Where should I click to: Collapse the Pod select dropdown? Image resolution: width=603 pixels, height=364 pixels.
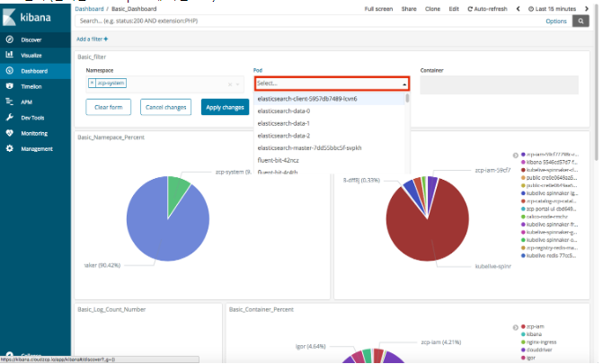[404, 84]
